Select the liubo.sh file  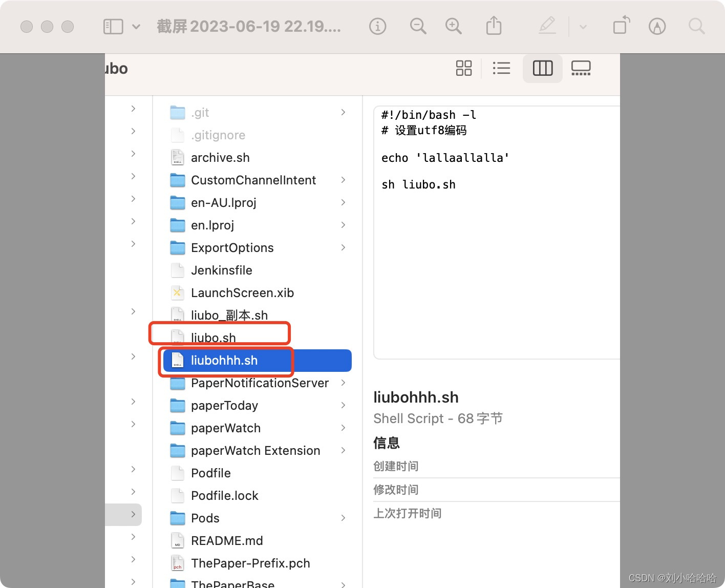tap(214, 338)
